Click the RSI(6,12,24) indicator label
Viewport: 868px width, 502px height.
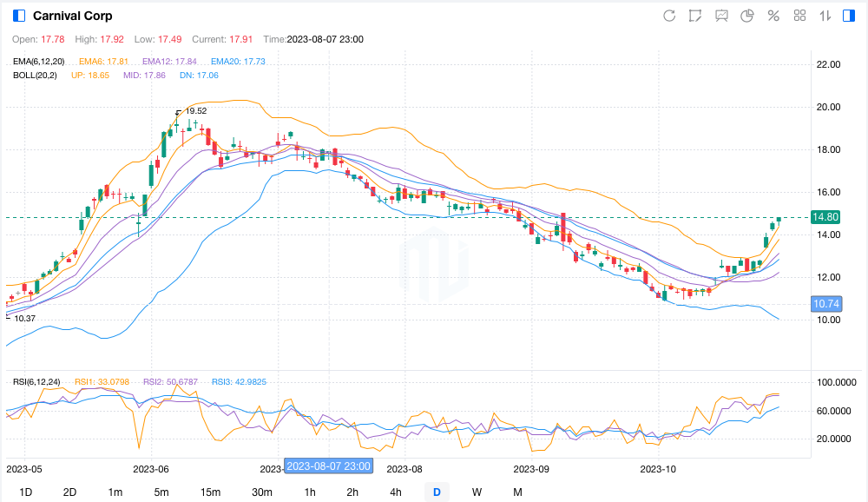coord(36,382)
